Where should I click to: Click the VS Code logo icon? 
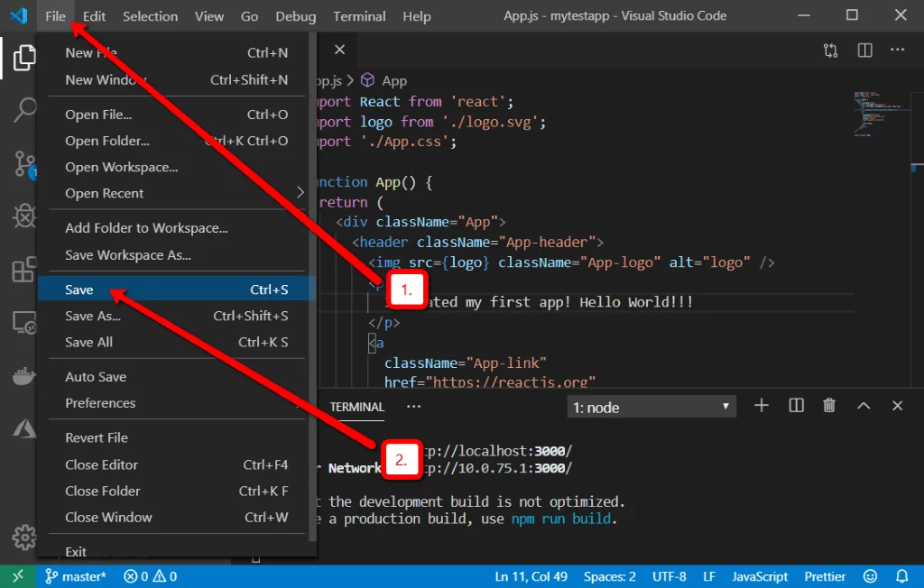(x=18, y=15)
